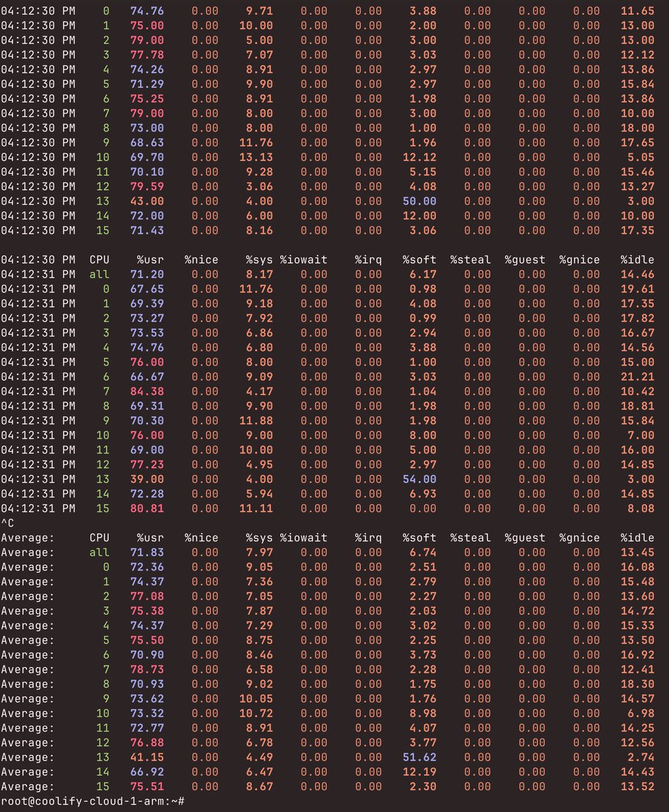This screenshot has height=812, width=669.
Task: Select the %iowait header in the Average section
Action: tap(303, 538)
